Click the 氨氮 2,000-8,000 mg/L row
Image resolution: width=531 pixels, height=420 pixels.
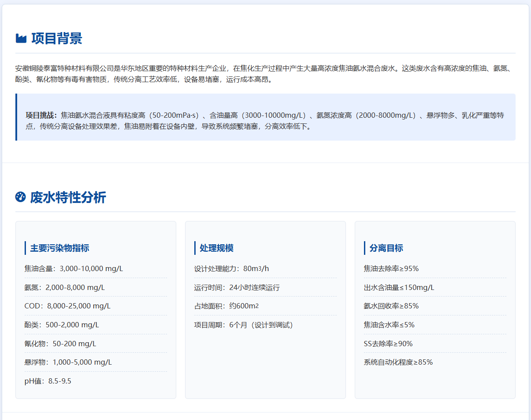65,288
